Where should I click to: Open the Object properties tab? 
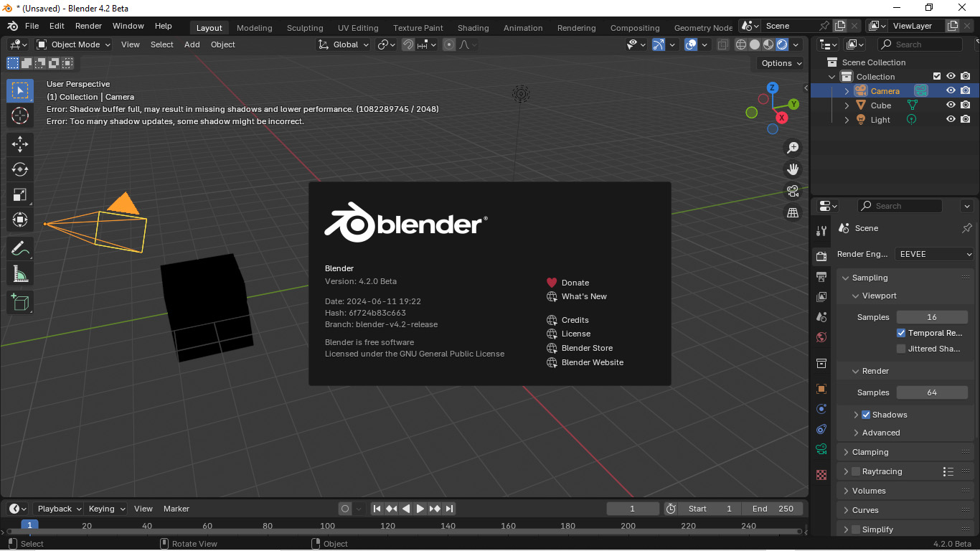point(821,389)
